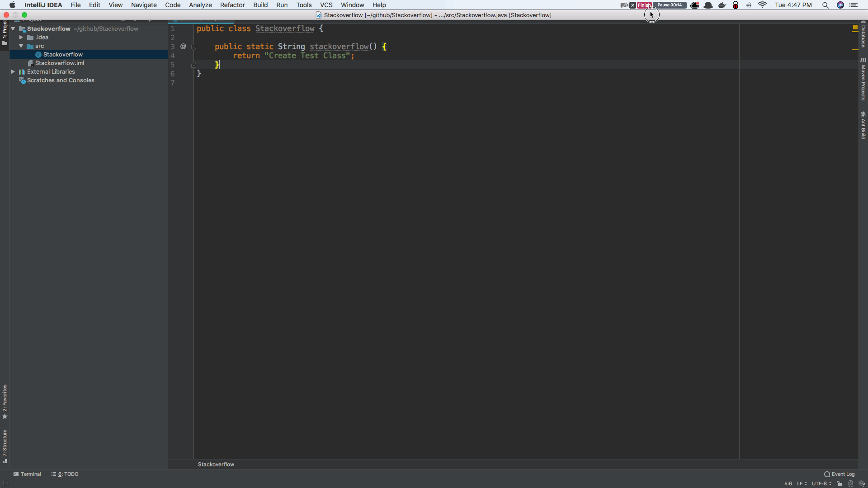Click the Docker whale menu bar icon
Viewport: 868px width, 488px height.
point(722,5)
